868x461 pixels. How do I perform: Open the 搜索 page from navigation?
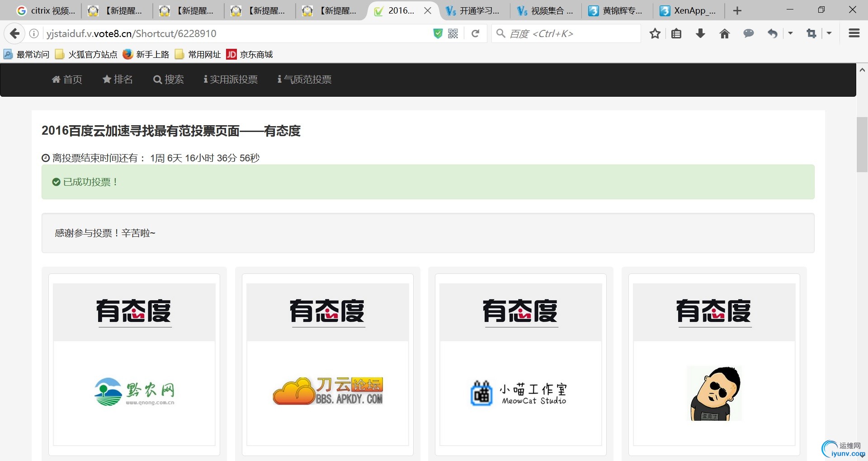(168, 80)
